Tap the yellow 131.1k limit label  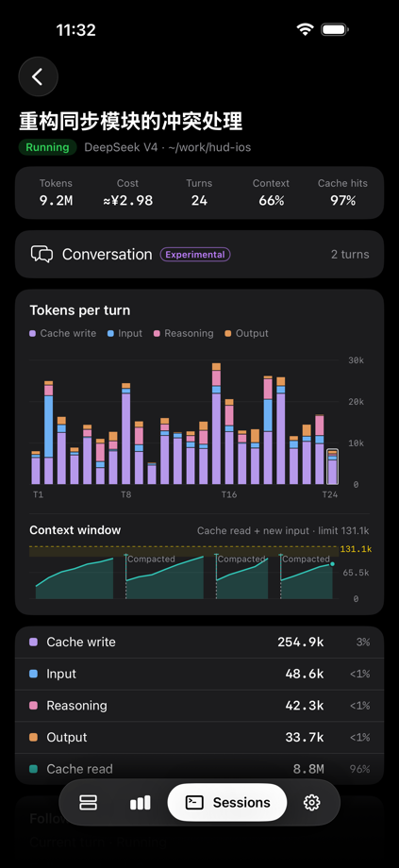pos(356,549)
